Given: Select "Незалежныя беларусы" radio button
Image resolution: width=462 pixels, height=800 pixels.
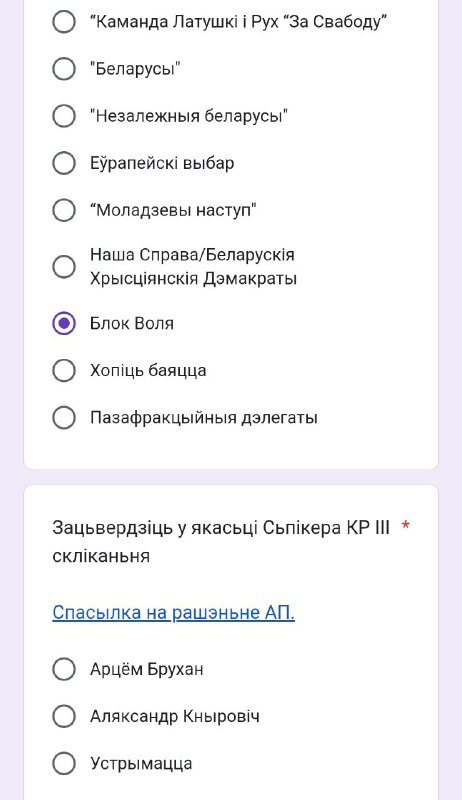Looking at the screenshot, I should [x=64, y=116].
